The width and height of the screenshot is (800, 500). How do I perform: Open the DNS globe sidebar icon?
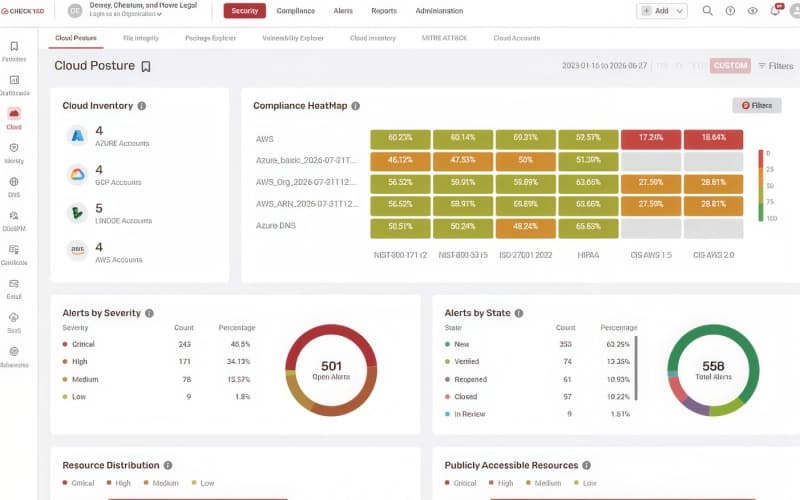pos(14,182)
